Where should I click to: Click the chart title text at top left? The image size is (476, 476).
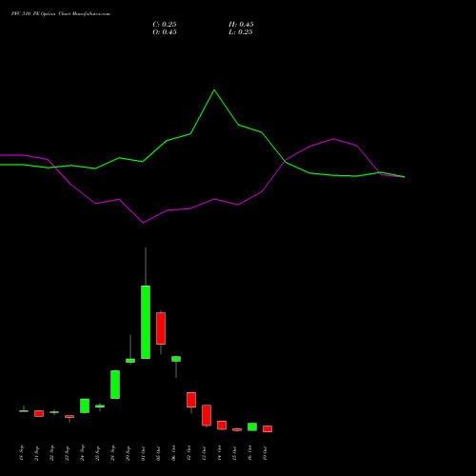[61, 14]
